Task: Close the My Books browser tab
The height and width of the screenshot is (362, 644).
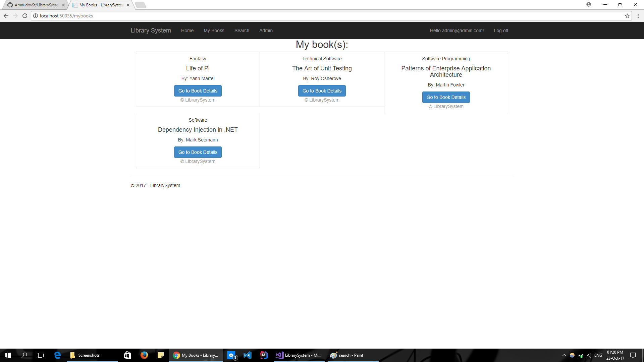Action: pyautogui.click(x=128, y=5)
